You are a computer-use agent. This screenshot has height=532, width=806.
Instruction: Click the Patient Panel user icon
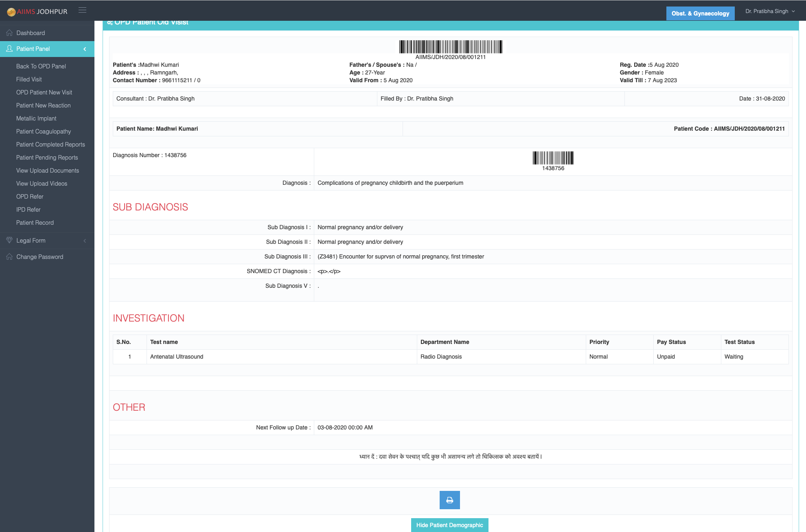point(9,48)
